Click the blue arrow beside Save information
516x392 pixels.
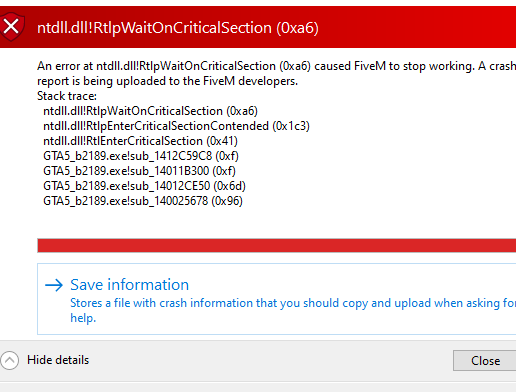[54, 285]
